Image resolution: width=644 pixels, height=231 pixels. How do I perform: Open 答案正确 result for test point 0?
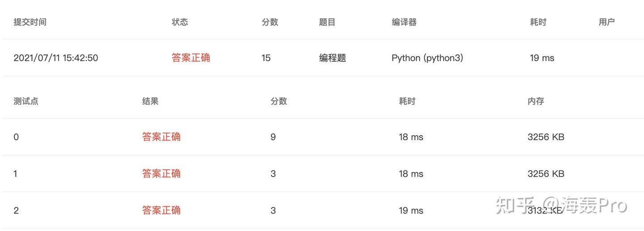coord(161,137)
